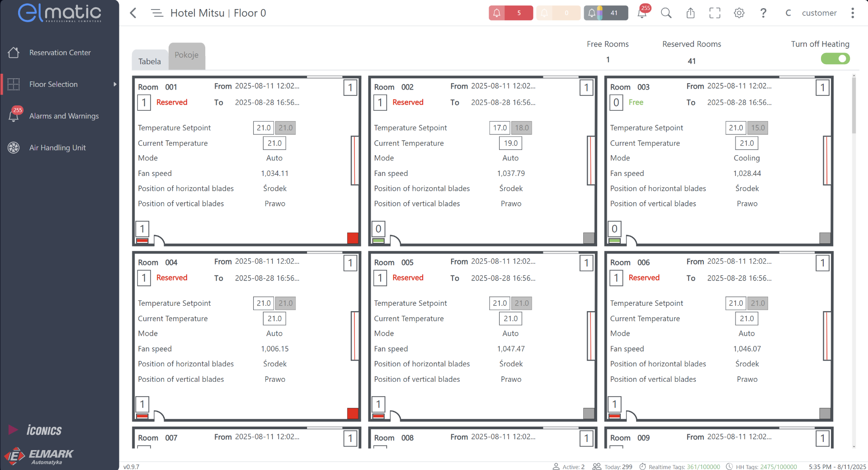Viewport: 868px width, 470px height.
Task: Click Reserved Rooms count 41
Action: (692, 61)
